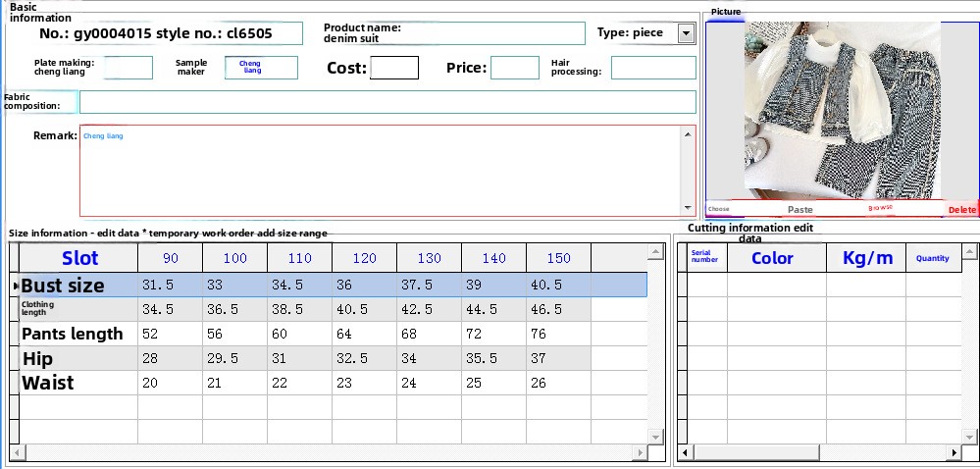The image size is (980, 469).
Task: Click the size table scroll-down arrow
Action: pyautogui.click(x=654, y=438)
